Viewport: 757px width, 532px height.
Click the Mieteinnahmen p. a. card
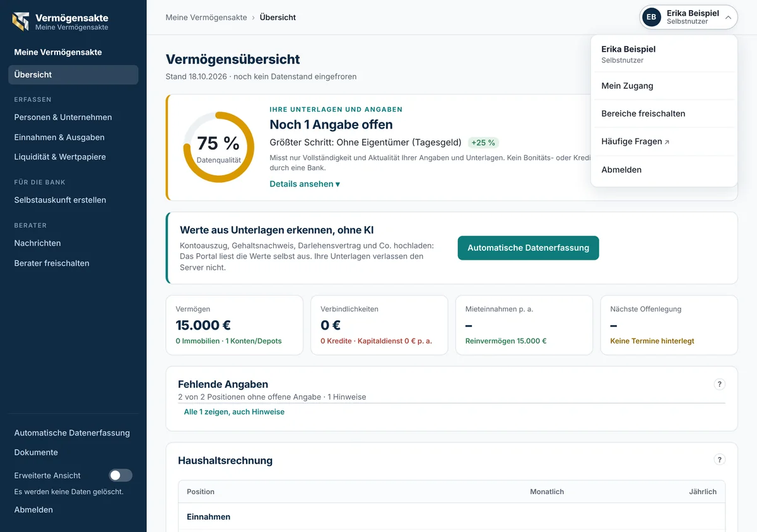(524, 325)
